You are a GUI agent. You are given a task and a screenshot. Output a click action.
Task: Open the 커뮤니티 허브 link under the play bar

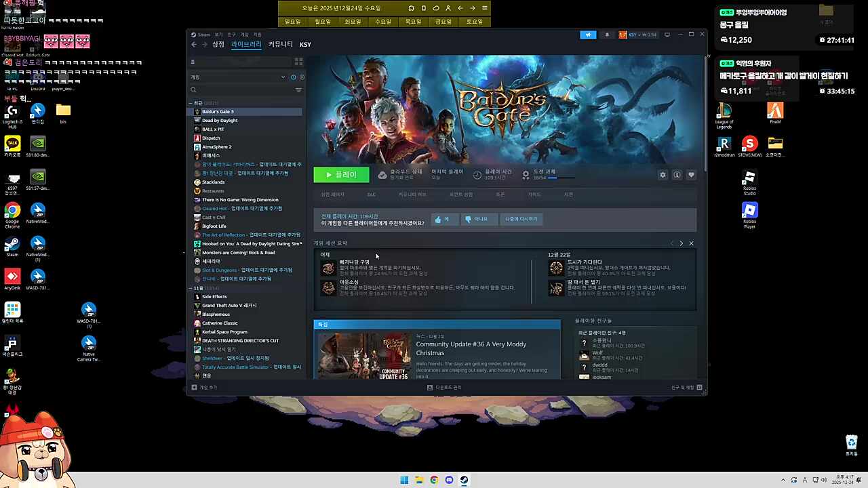click(412, 195)
